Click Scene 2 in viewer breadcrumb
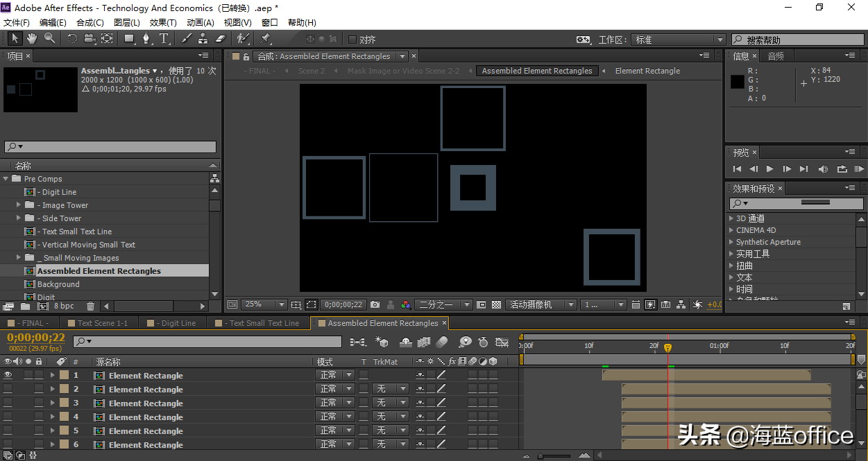Screen dimensions: 868x461 click(312, 71)
